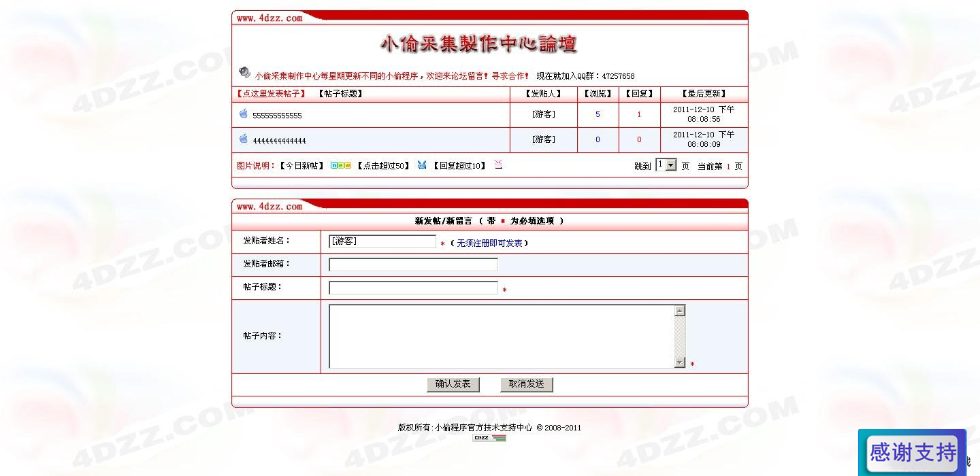Open thread titled 555555555555
The width and height of the screenshot is (980, 476).
277,116
